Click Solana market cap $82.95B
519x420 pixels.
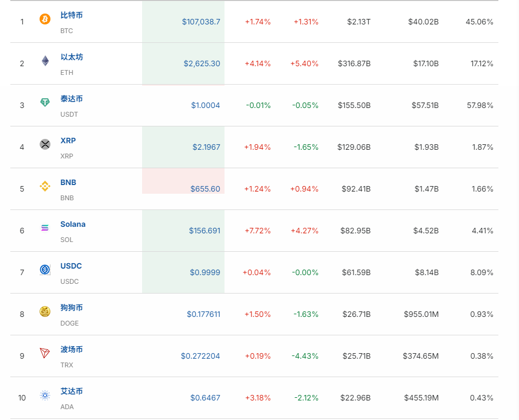tap(355, 231)
